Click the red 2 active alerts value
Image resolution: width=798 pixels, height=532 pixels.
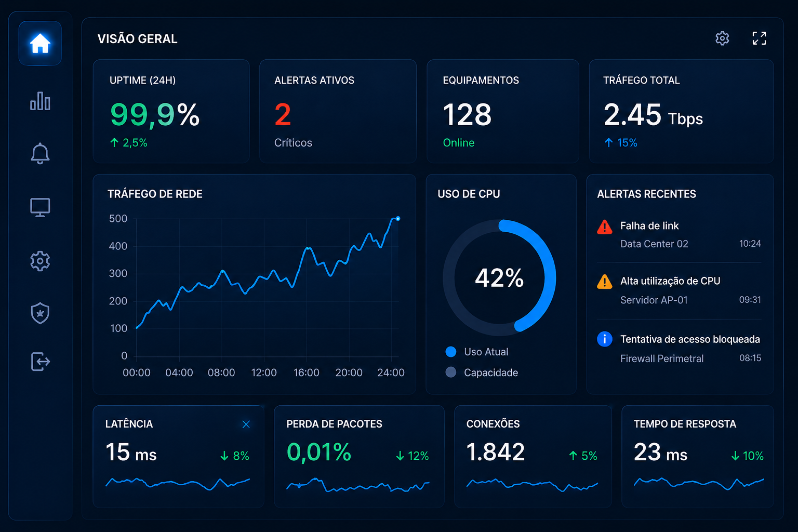pos(283,115)
